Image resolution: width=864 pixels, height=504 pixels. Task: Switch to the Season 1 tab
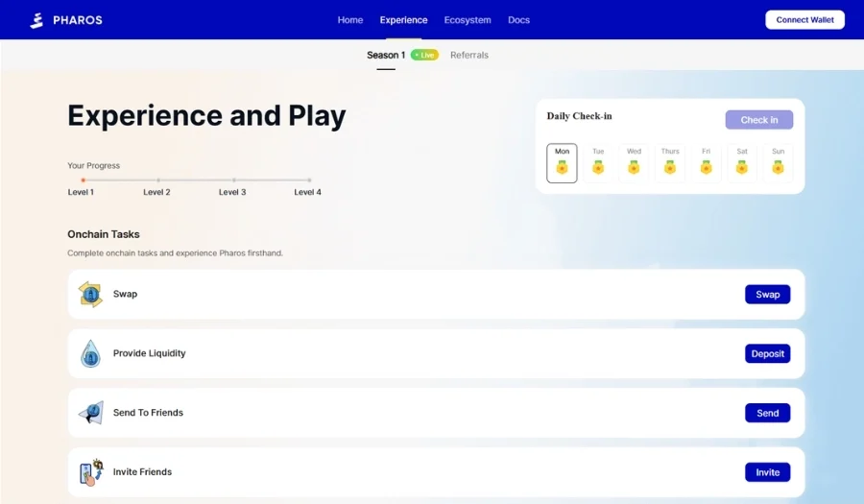pos(386,55)
